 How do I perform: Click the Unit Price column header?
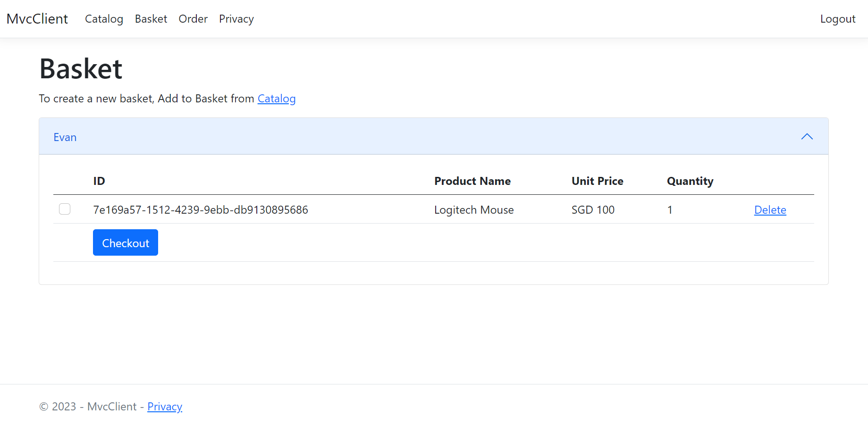click(x=597, y=181)
